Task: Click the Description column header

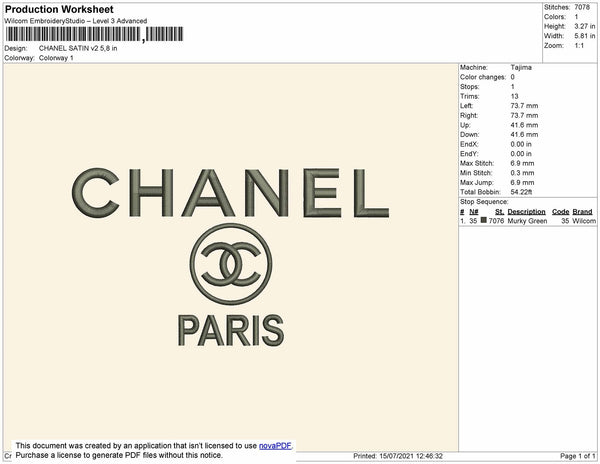Action: pyautogui.click(x=527, y=212)
